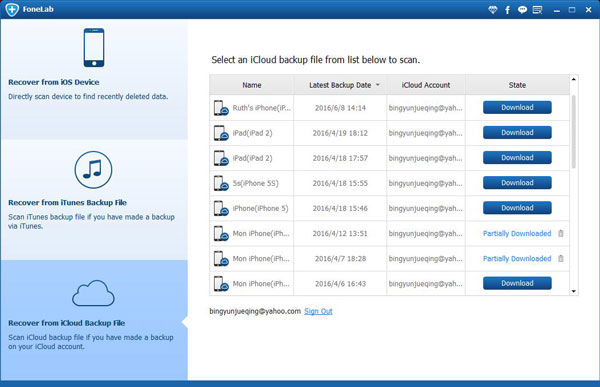Select the backup dated 2016/4/19 18:12
This screenshot has width=600, height=387.
390,133
